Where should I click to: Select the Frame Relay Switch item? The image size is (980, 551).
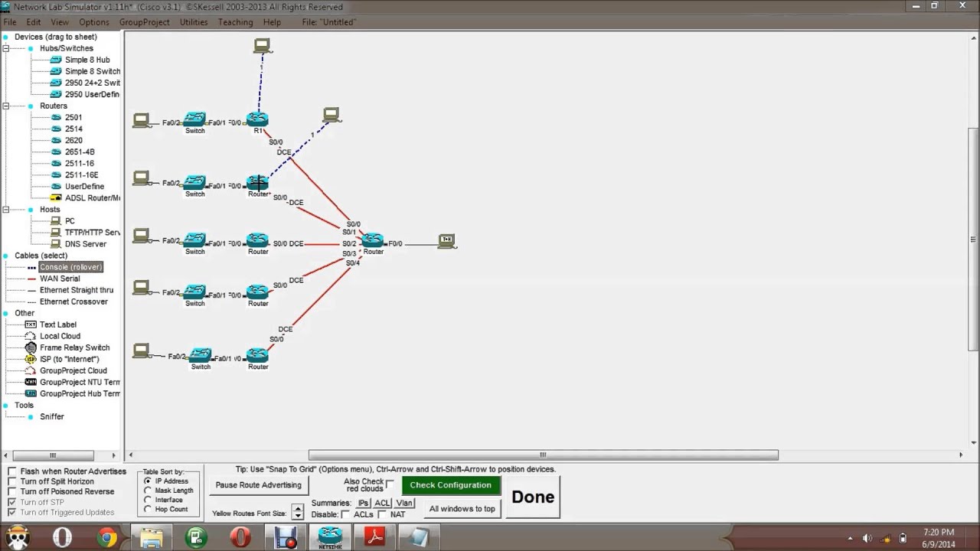point(74,347)
